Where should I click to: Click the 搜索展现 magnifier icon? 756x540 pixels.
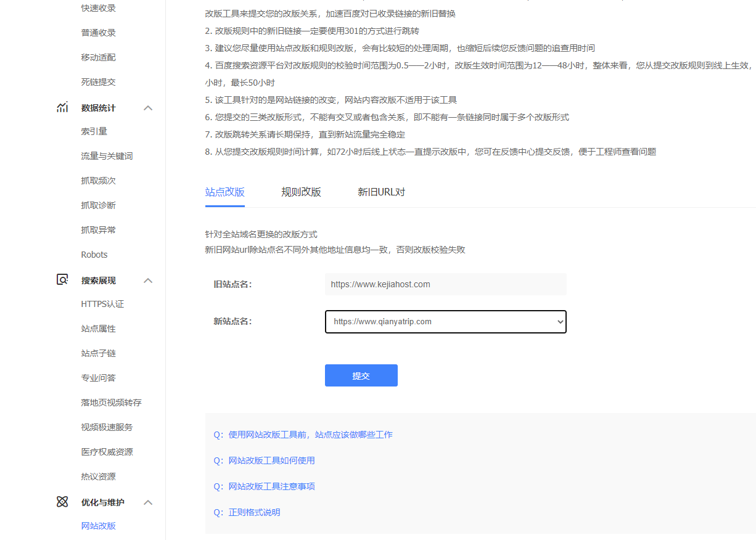(x=62, y=280)
